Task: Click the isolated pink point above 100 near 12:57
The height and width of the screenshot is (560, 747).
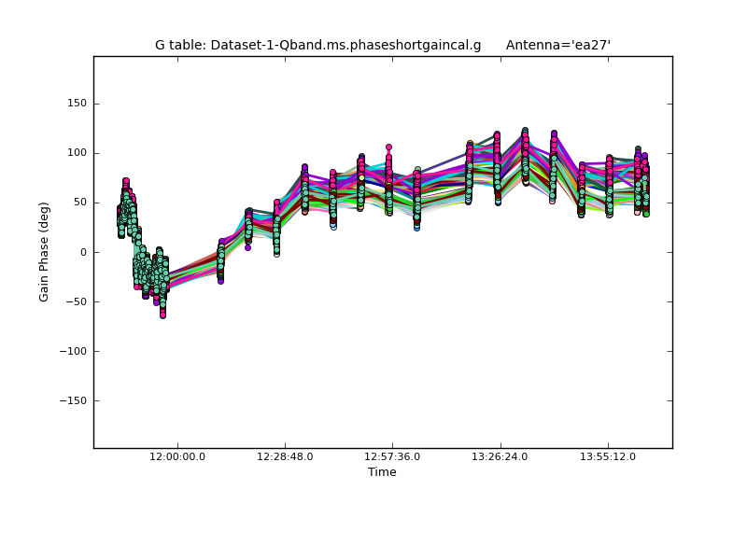Action: (x=388, y=147)
